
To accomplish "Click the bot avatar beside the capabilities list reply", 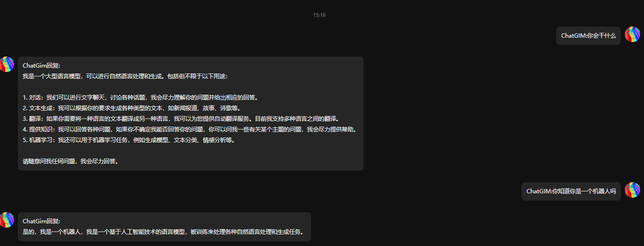I will [x=7, y=64].
